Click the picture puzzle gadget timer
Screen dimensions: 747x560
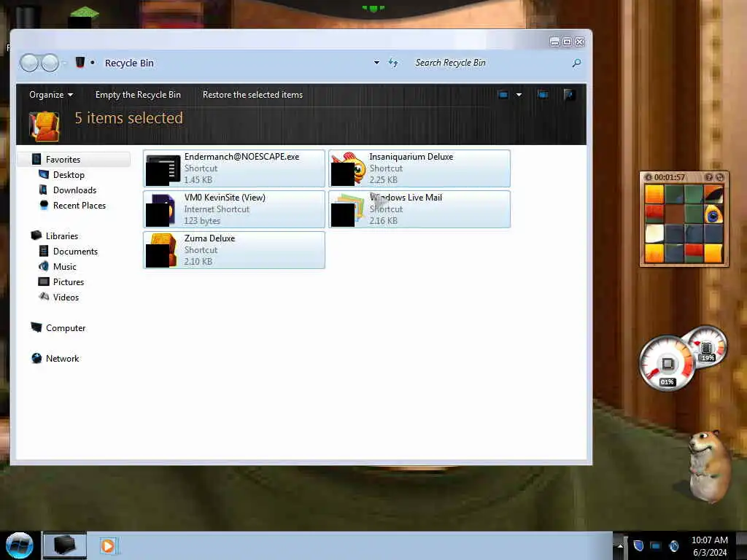670,177
